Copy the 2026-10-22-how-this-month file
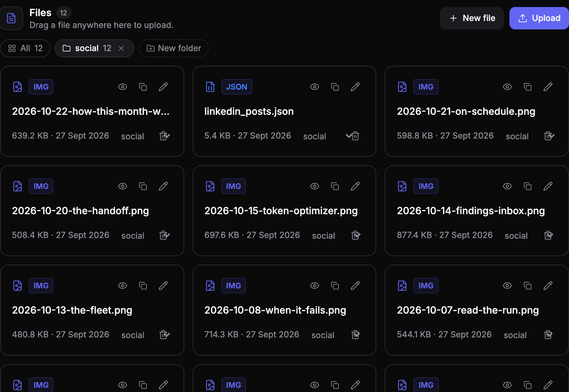Viewport: 569px width, 392px height. coord(143,87)
